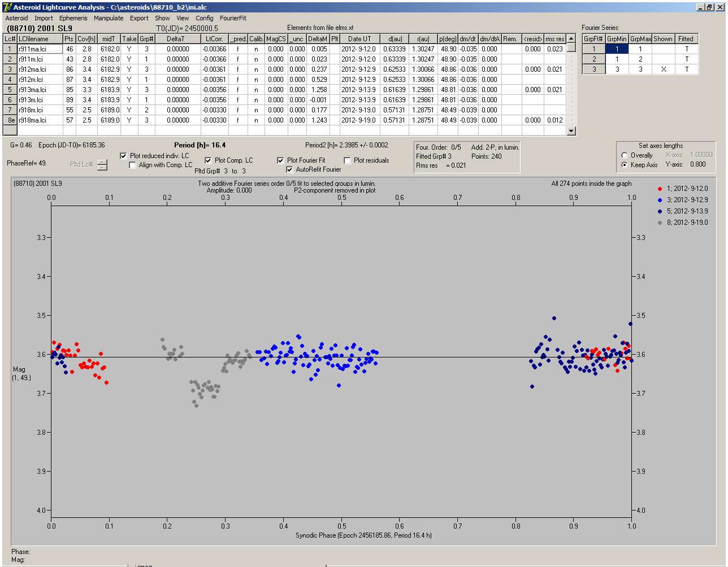The height and width of the screenshot is (567, 728).
Task: Click DeltaM cell 1.258
Action: (318, 90)
